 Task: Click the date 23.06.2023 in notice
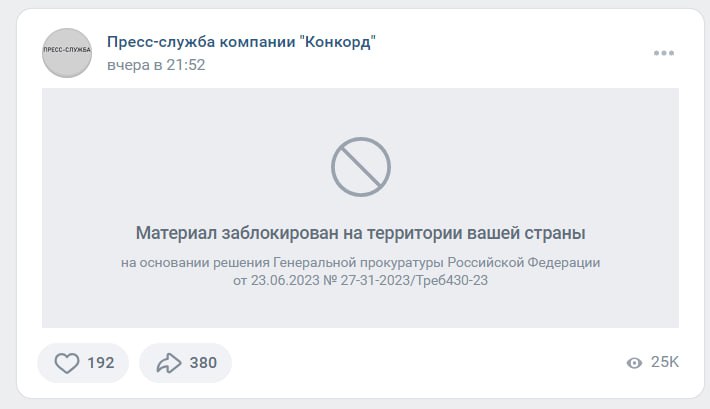pos(285,280)
